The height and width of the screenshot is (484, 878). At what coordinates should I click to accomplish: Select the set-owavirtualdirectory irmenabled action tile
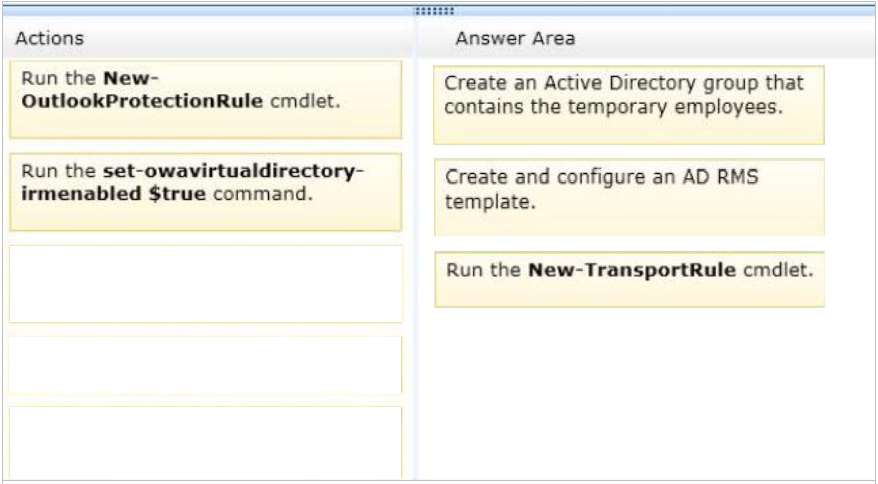(206, 192)
